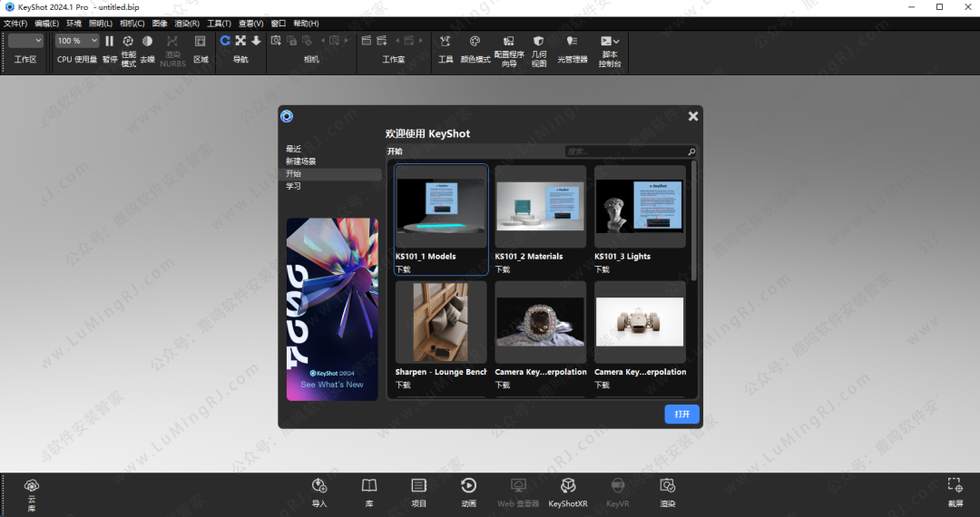
Task: Launch KeyShotXR
Action: pos(567,493)
